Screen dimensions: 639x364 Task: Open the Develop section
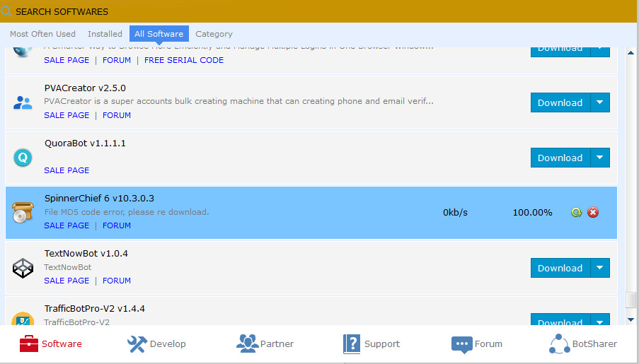[156, 344]
